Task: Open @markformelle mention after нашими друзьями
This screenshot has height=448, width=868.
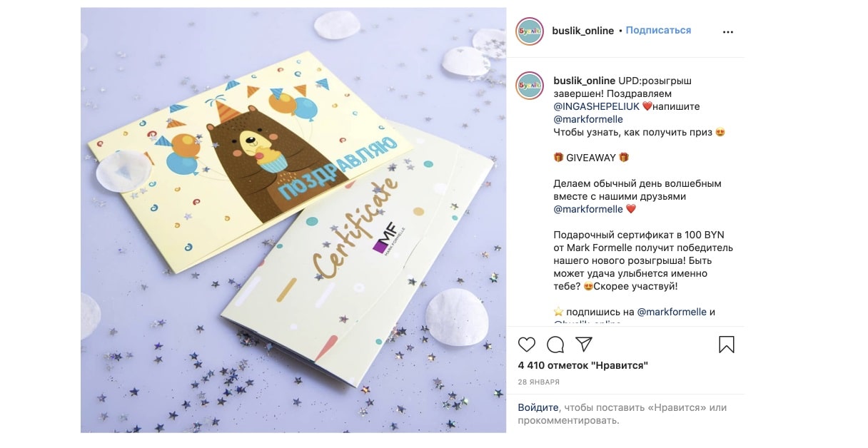Action: [588, 209]
